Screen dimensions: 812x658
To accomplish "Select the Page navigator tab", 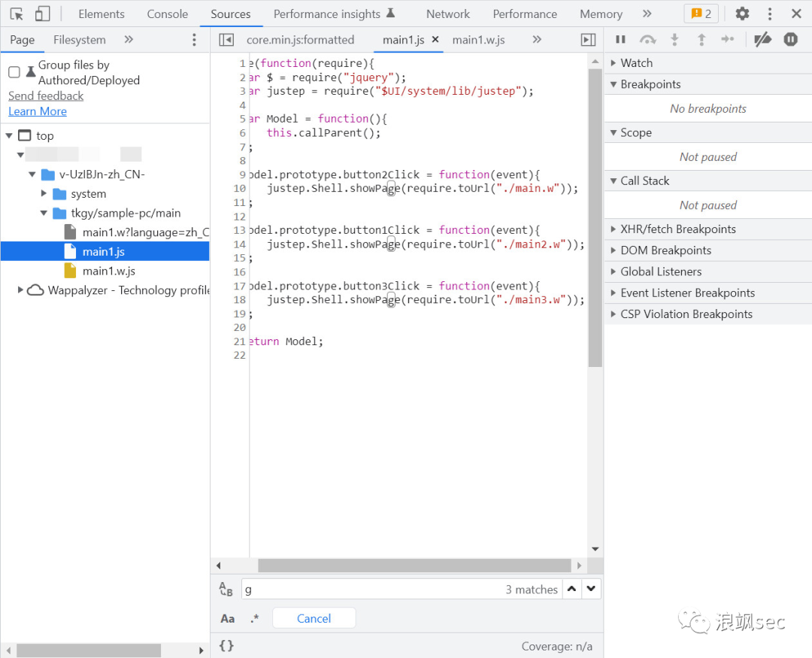I will (23, 39).
